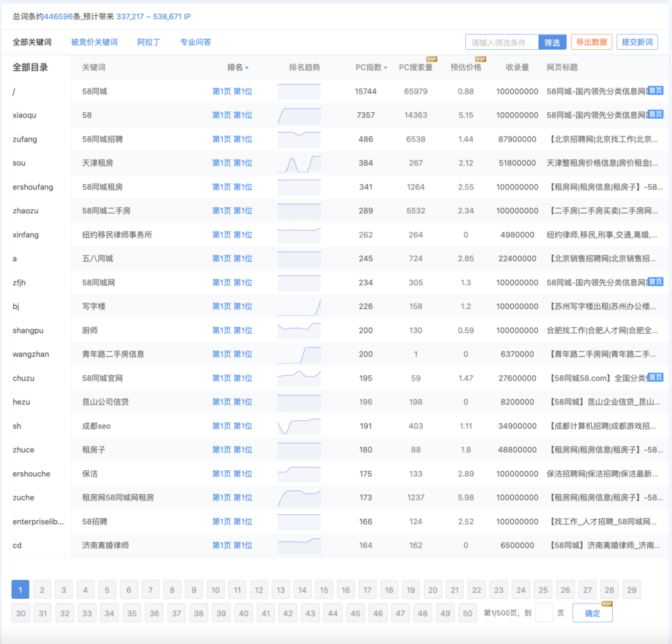This screenshot has height=644, width=672.
Task: Focus the 请输入筛选条件 filter input
Action: click(x=502, y=43)
